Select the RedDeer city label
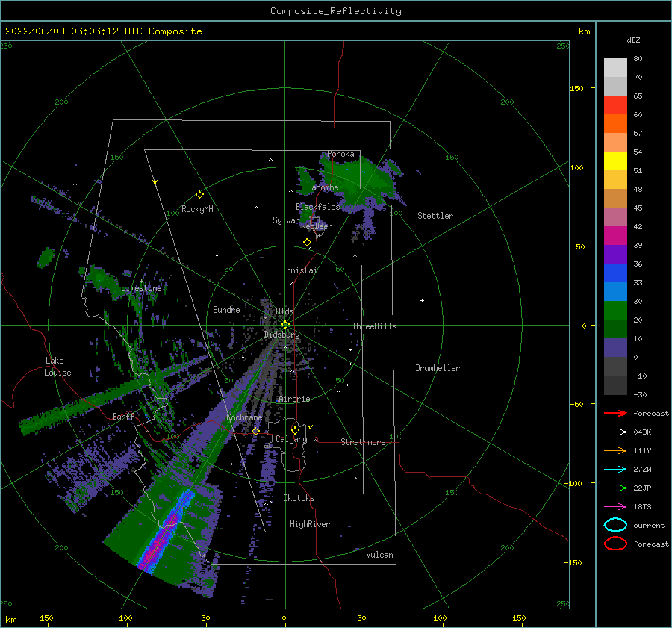Image resolution: width=672 pixels, height=628 pixels. point(317,226)
